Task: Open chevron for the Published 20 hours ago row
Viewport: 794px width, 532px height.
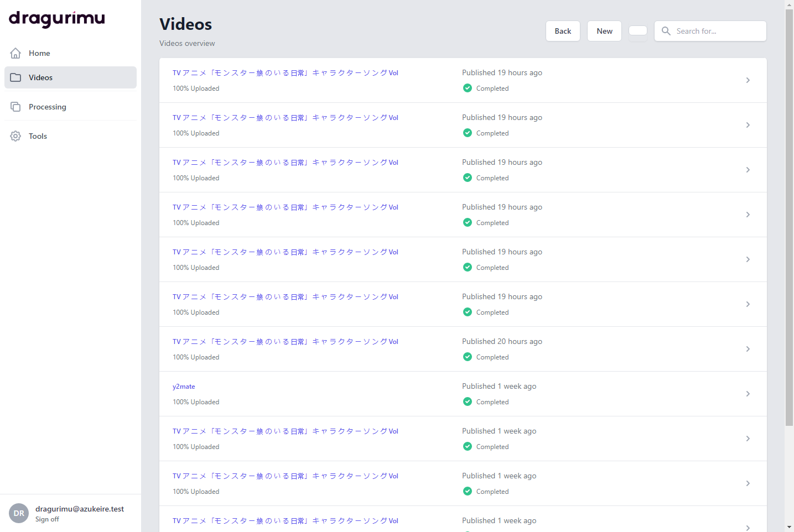Action: pos(748,349)
